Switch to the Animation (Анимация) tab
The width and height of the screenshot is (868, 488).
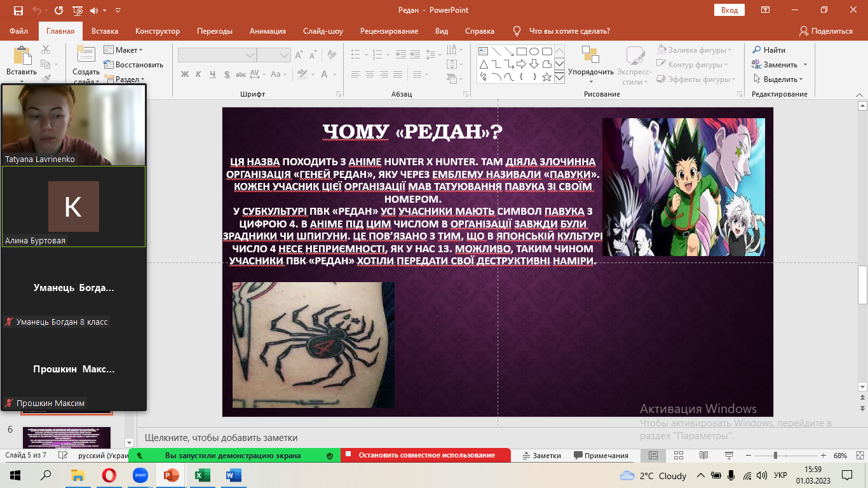pyautogui.click(x=268, y=30)
